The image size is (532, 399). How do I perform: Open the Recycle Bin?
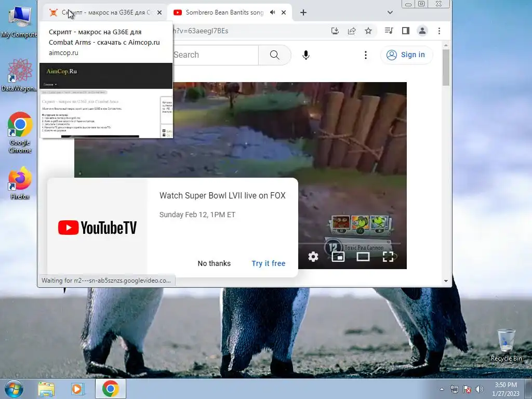point(506,345)
